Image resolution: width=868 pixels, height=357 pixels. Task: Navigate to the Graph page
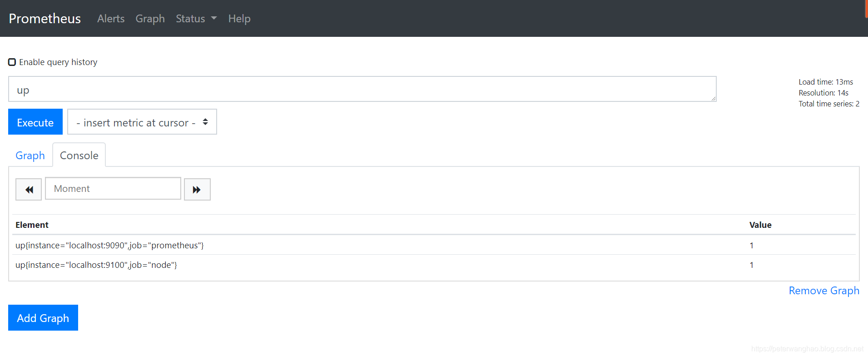(x=150, y=19)
